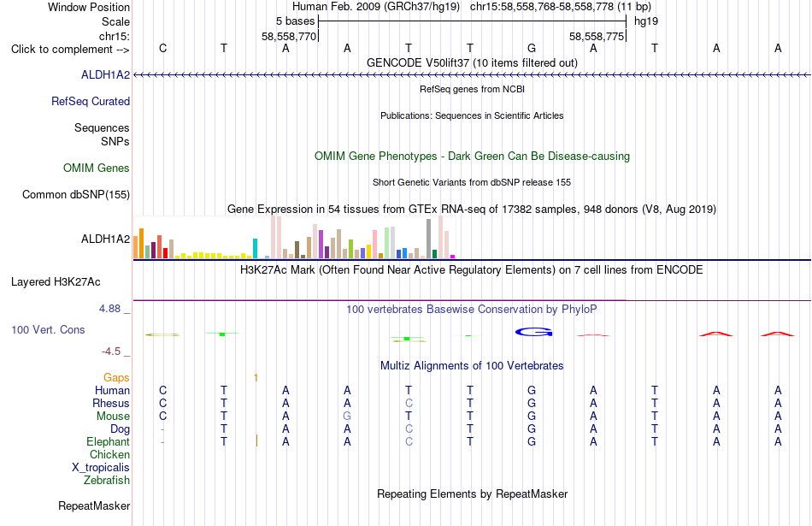This screenshot has height=526, width=812.
Task: Click the 'GENCODE V50lift37 (10 items filtered out)' title
Action: [473, 63]
